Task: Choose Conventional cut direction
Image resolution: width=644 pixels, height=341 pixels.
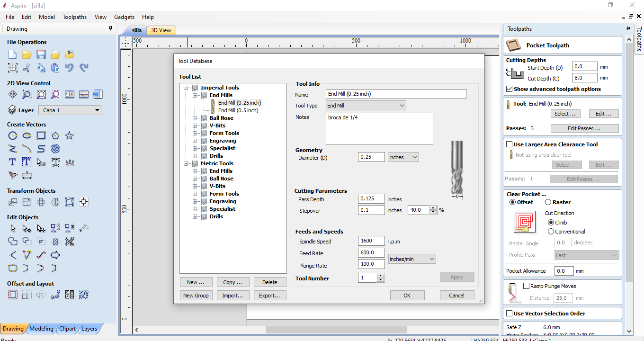Action: (551, 232)
